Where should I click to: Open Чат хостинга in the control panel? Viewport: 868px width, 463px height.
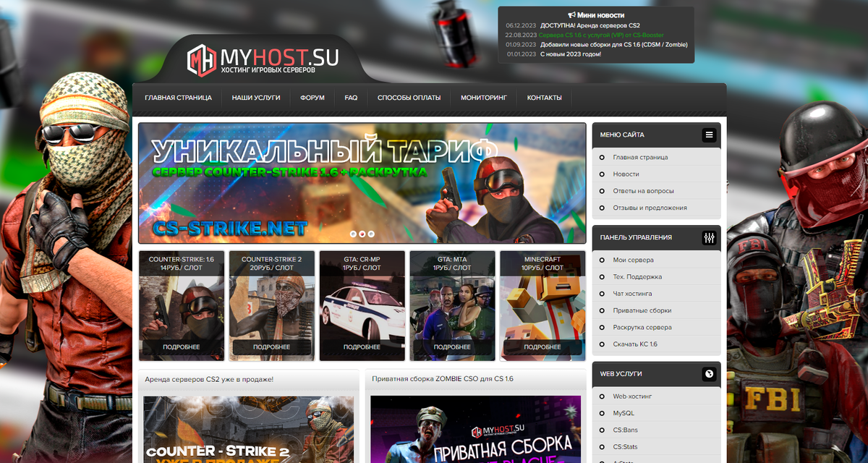click(x=632, y=294)
